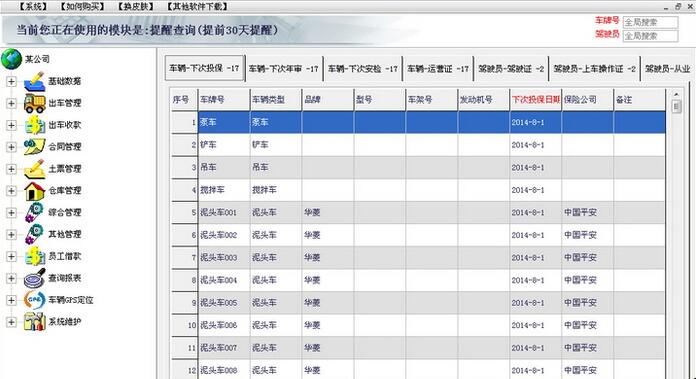Screen dimensions: 696x379
Task: Expand the 仓库管理 tree node
Action: (11, 190)
